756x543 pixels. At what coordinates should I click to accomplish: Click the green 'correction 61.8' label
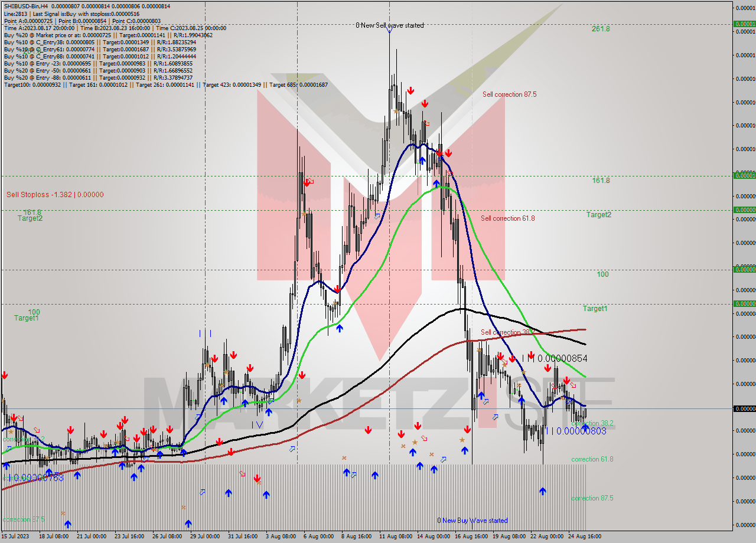point(592,459)
